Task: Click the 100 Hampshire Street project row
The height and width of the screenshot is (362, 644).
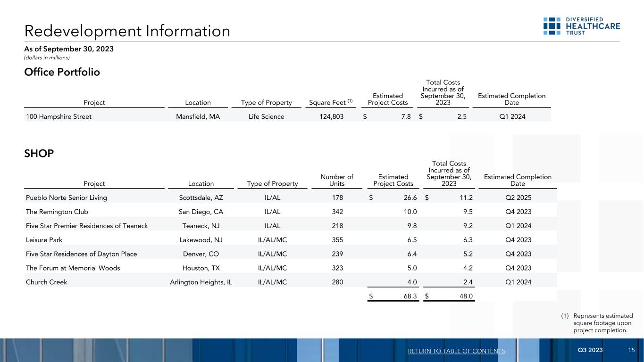Action: pyautogui.click(x=59, y=116)
